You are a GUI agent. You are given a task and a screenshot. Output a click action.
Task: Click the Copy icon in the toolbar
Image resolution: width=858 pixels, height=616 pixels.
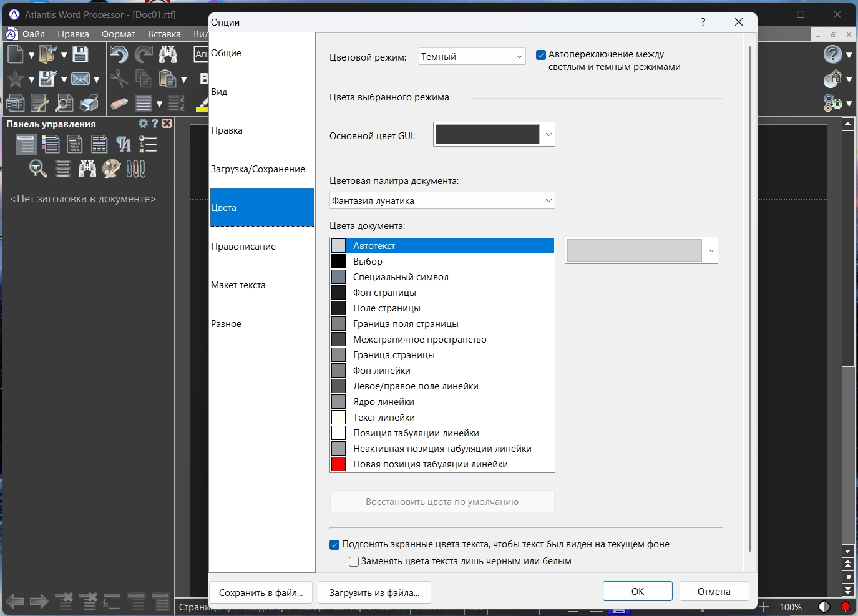(144, 79)
